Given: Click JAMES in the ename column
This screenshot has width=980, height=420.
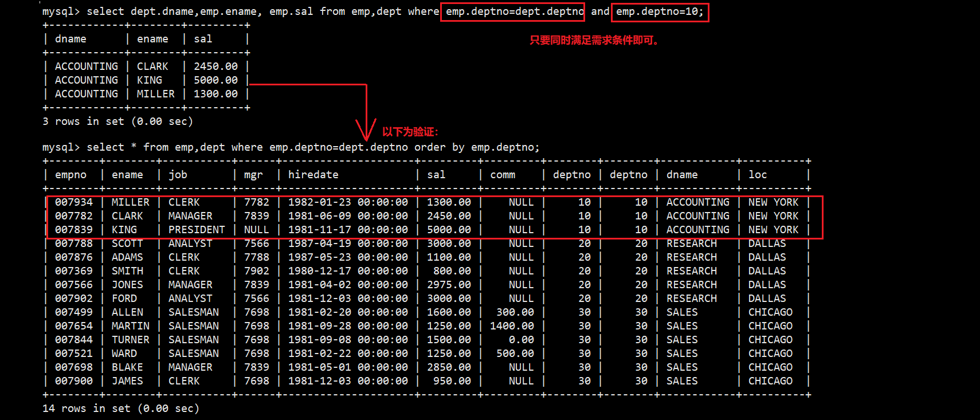Looking at the screenshot, I should [127, 381].
